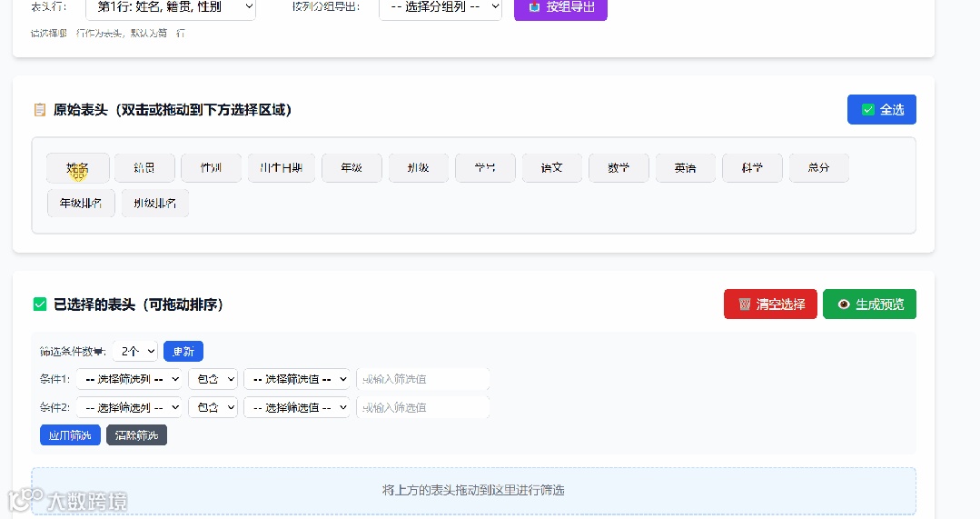Open the 条件1 包含 operator dropdown
980x519 pixels.
(x=213, y=379)
